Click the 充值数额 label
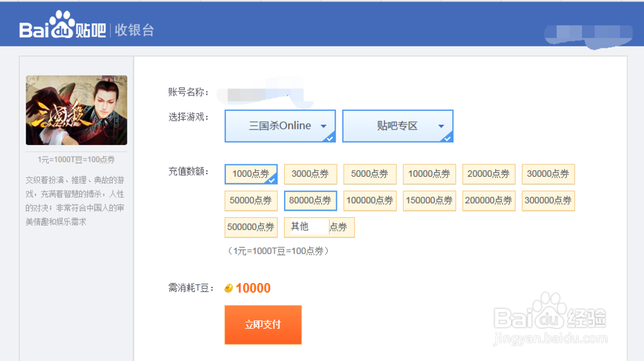 tap(189, 171)
